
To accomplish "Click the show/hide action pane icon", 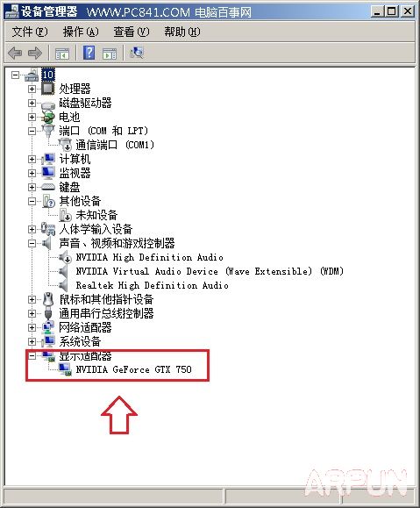I will [x=110, y=54].
